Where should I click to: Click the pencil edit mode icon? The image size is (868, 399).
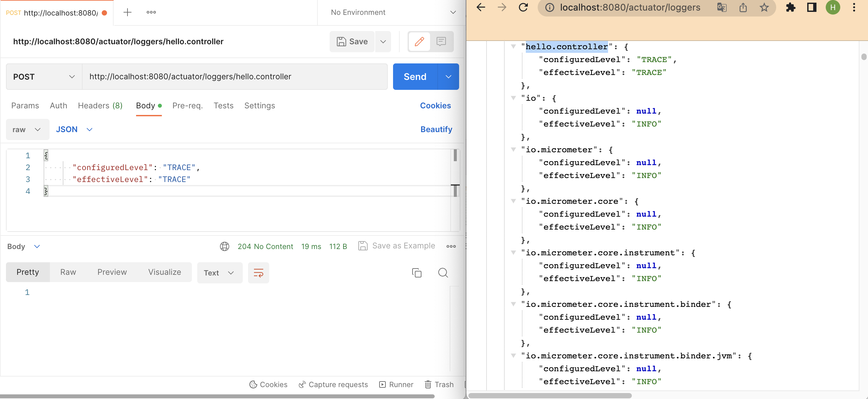click(x=419, y=41)
